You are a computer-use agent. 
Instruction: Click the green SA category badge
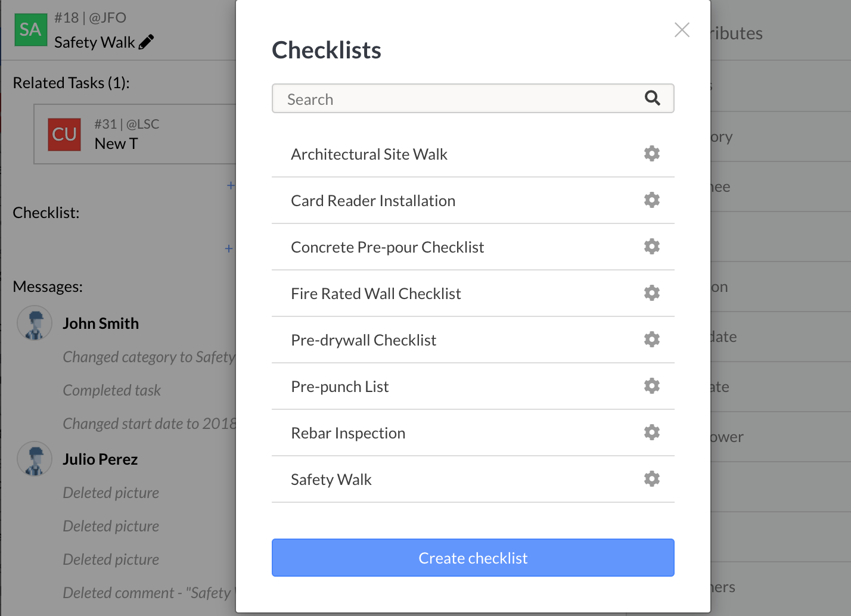click(30, 30)
